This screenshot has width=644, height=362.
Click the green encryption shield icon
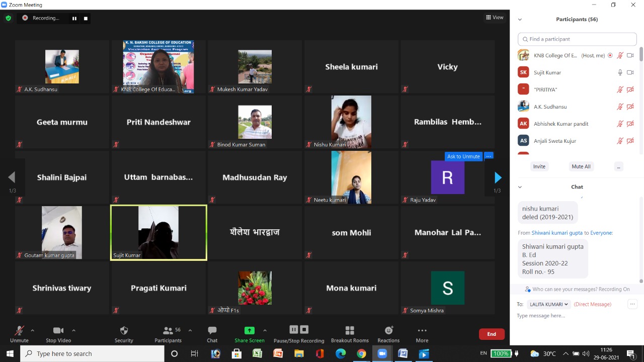[x=8, y=18]
